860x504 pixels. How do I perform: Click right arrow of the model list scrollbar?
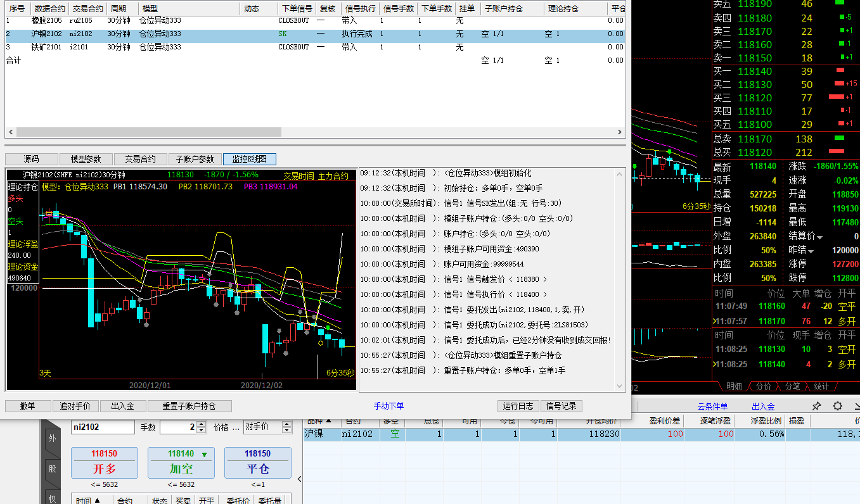[620, 132]
